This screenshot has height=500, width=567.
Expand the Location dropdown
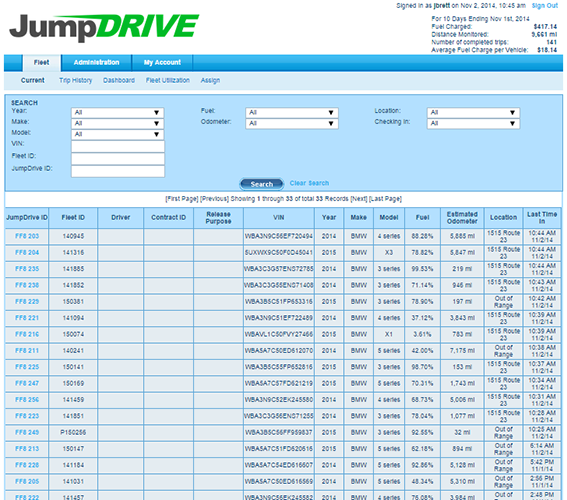click(x=473, y=112)
